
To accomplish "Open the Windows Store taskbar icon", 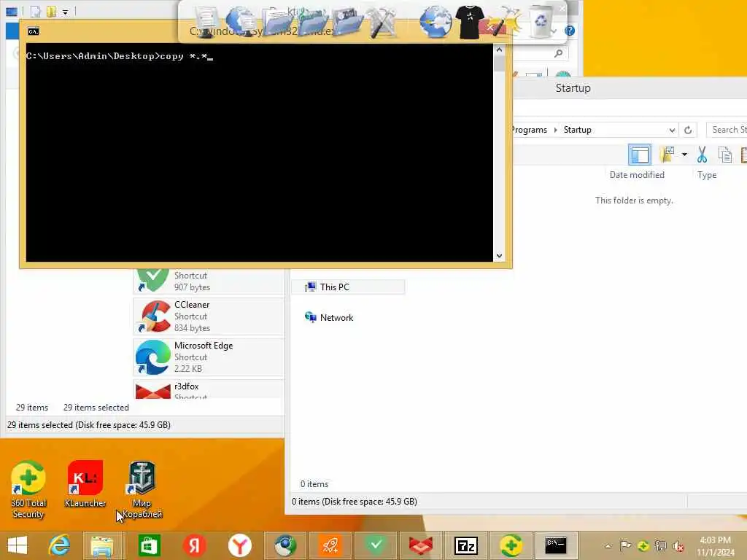I will click(x=149, y=545).
